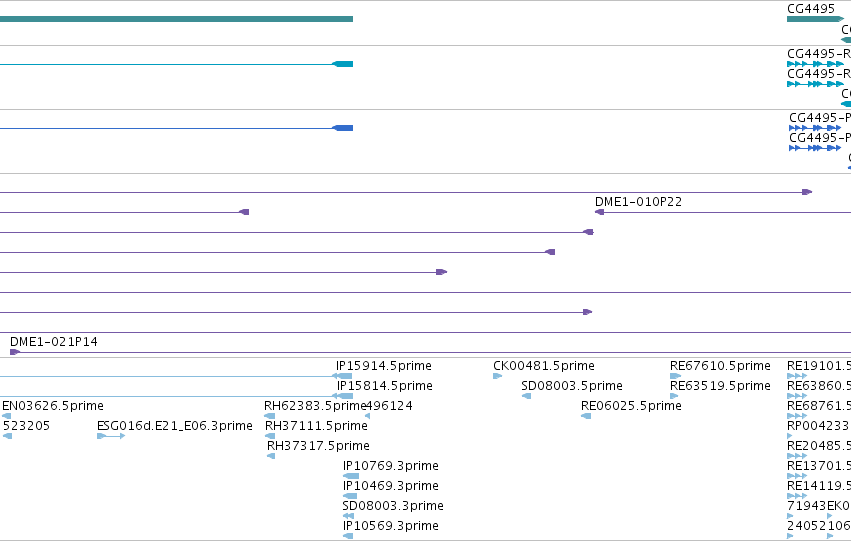Select the arrow glyph under RE63519.5prime
The width and height of the screenshot is (851, 541).
(674, 396)
